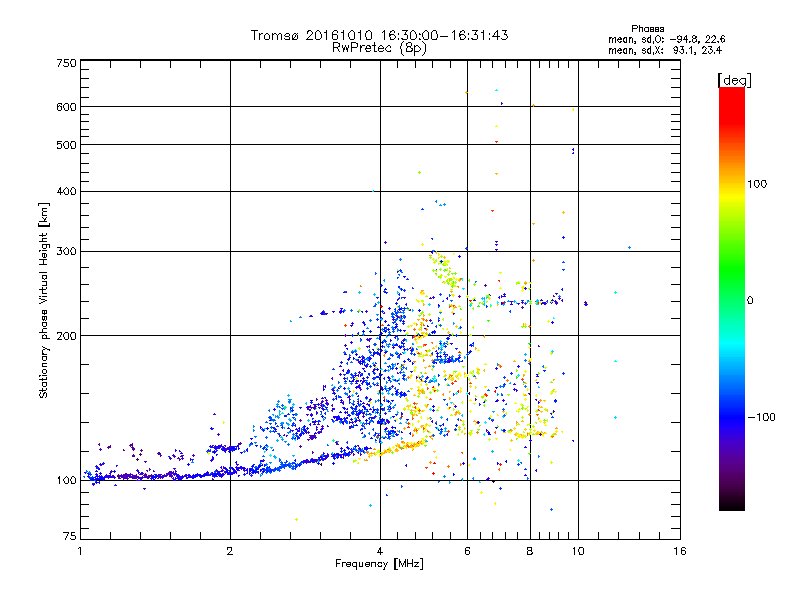Image resolution: width=800 pixels, height=600 pixels.
Task: Select the 'mean, sd,O: -94.8, 22.6' line
Action: click(666, 39)
